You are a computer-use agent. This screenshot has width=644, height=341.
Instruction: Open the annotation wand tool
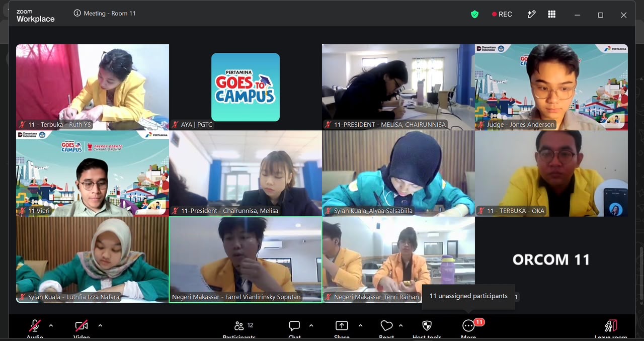(531, 14)
